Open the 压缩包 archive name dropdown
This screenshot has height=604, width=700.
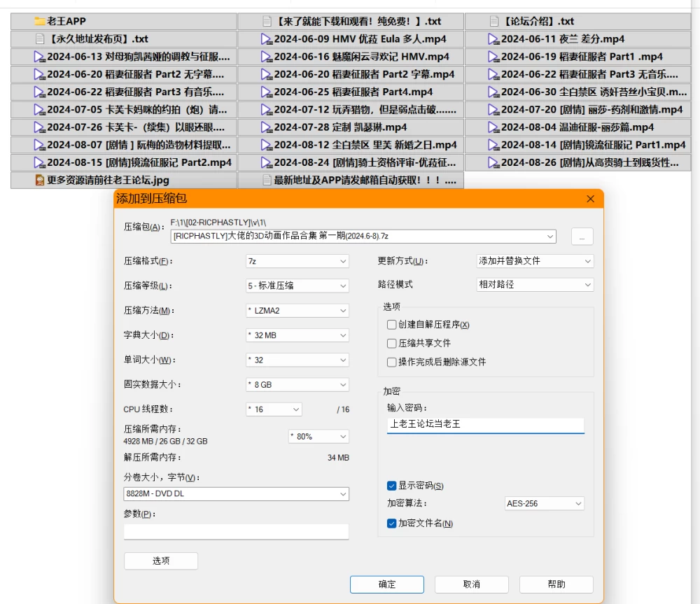(x=550, y=236)
